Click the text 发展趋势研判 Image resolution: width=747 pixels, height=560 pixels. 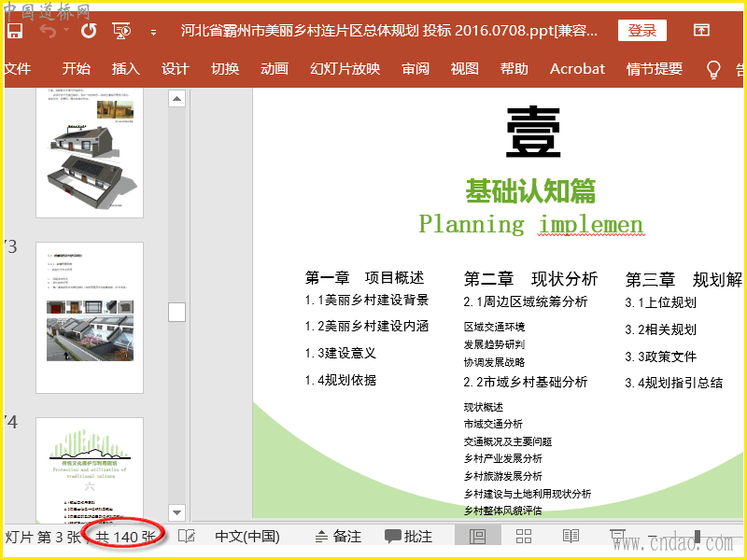[495, 344]
